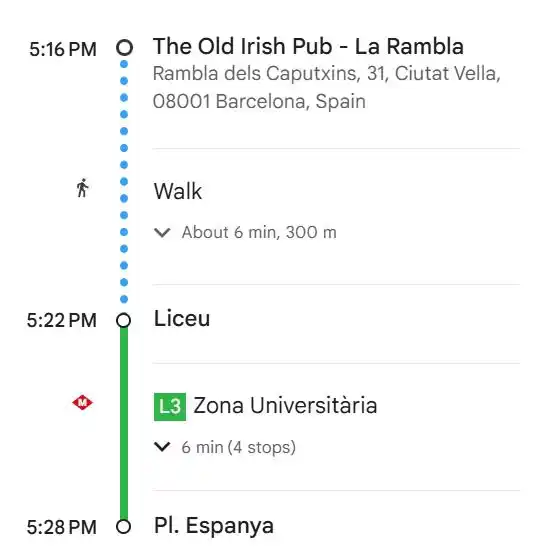
Task: Click the red Metro diamond icon
Action: click(82, 403)
